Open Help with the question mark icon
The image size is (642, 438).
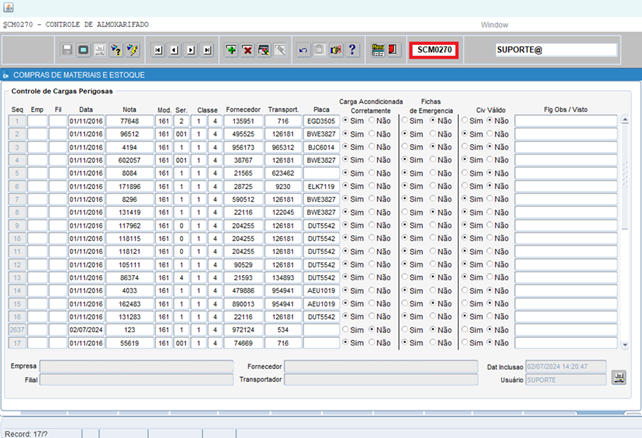pyautogui.click(x=352, y=50)
